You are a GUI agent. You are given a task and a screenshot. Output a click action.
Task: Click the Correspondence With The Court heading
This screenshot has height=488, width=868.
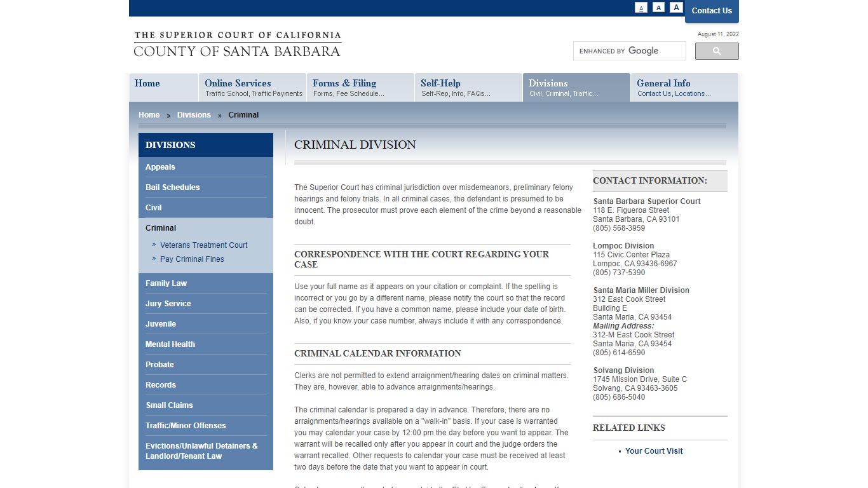(421, 259)
